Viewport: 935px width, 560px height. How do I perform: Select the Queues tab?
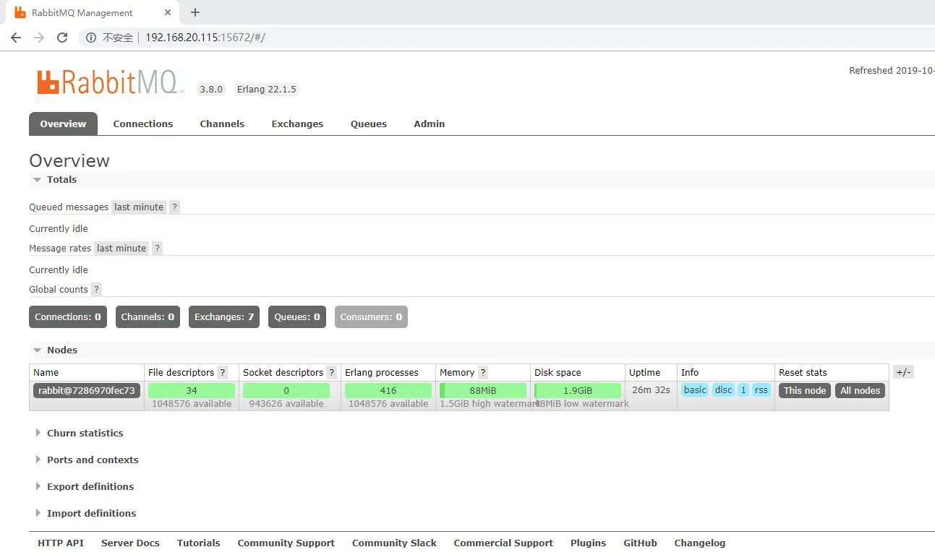tap(369, 124)
